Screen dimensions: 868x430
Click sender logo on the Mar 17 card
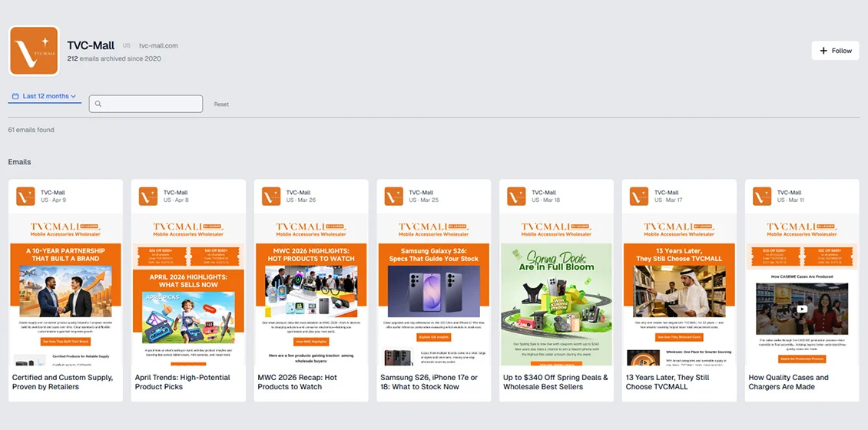point(639,196)
